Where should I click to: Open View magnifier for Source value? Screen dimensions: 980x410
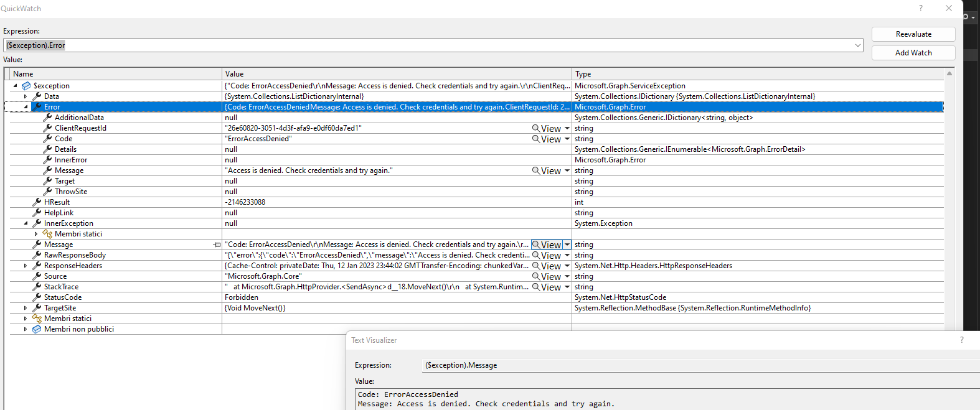pos(547,276)
